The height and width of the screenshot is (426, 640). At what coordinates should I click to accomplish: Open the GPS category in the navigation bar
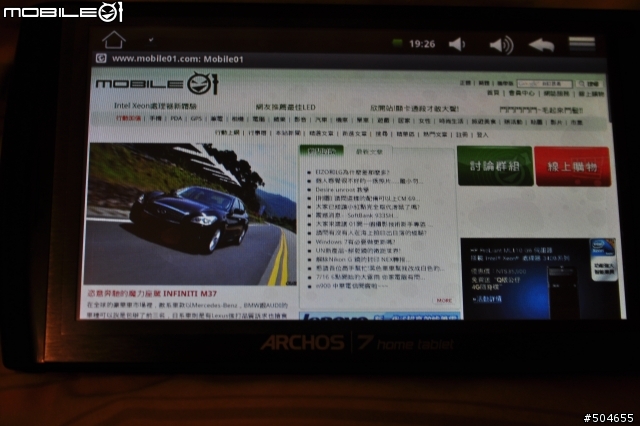pos(196,119)
